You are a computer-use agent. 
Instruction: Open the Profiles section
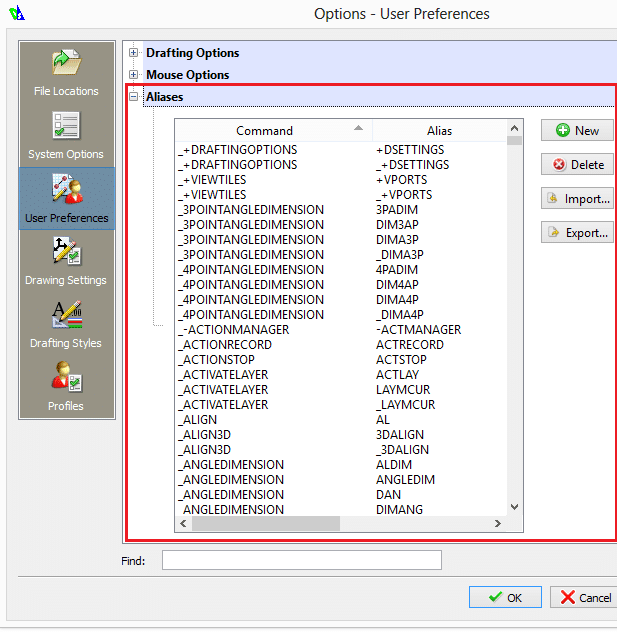tap(66, 387)
